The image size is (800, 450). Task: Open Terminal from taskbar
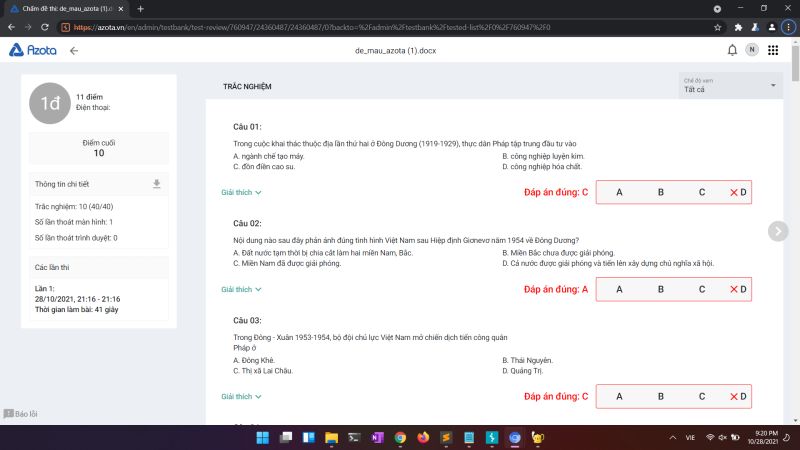354,438
